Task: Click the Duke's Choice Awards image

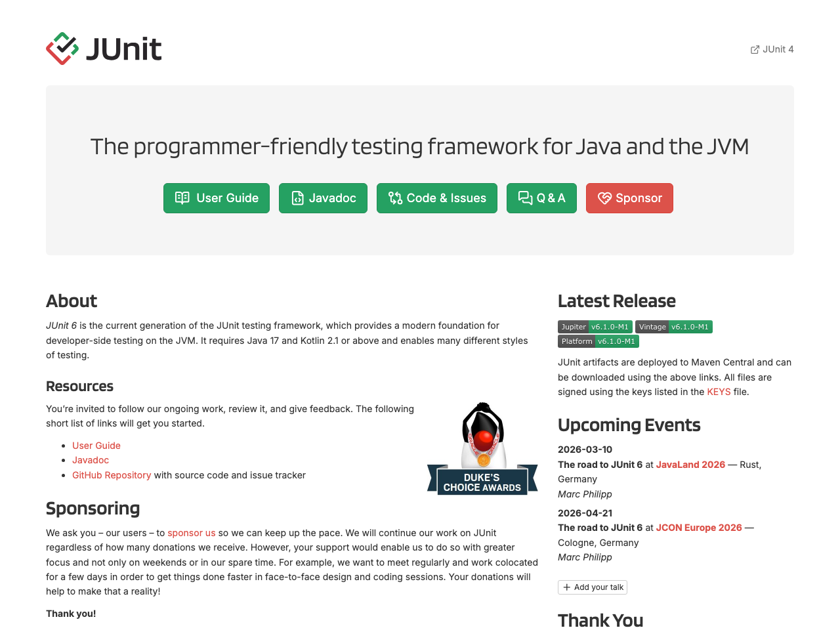Action: (x=482, y=448)
